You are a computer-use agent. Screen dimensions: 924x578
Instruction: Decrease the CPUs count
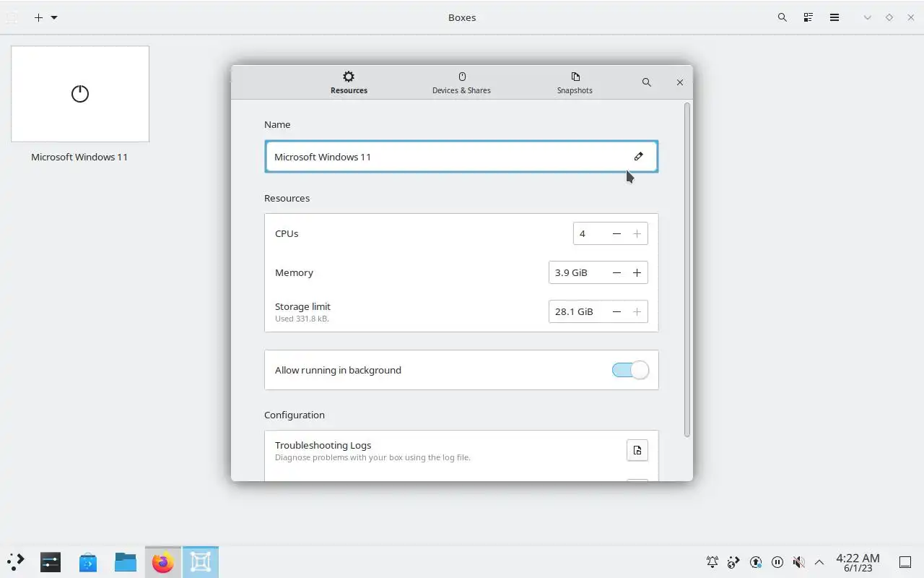[x=616, y=233]
